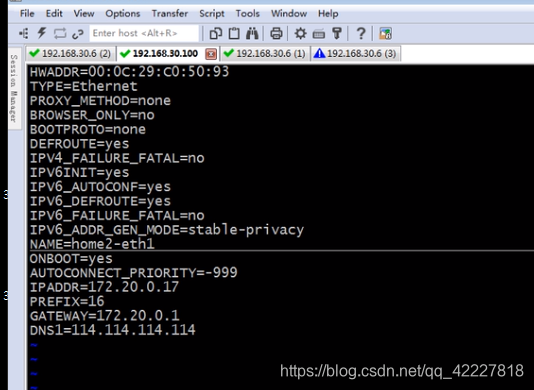The height and width of the screenshot is (390, 534).
Task: Click the Help question mark icon
Action: click(x=361, y=33)
